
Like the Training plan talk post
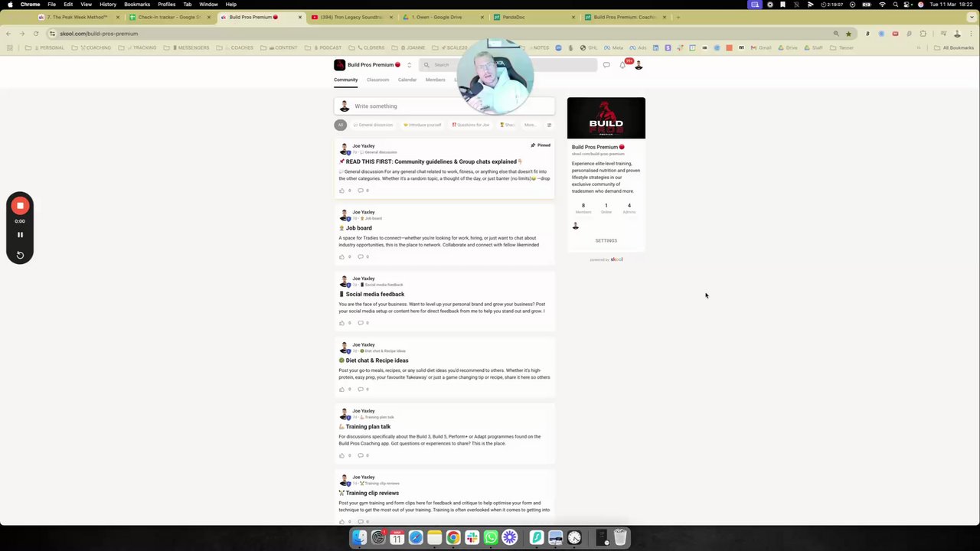point(341,455)
